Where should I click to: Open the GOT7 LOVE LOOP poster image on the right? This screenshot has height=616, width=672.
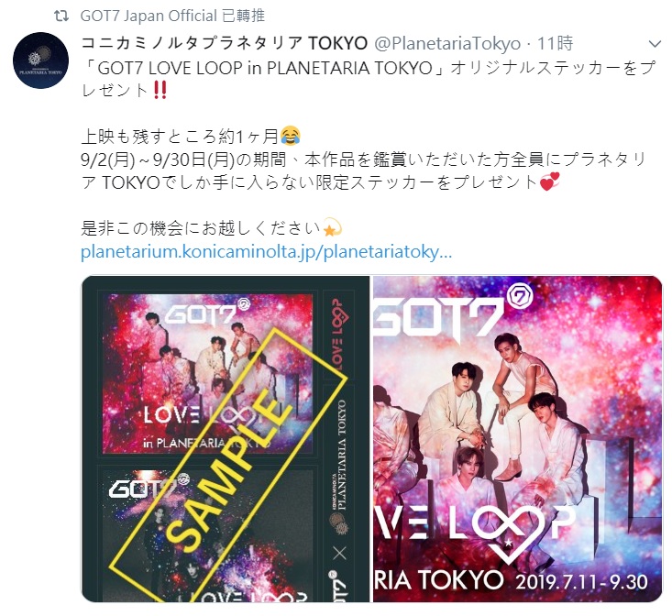coord(518,439)
